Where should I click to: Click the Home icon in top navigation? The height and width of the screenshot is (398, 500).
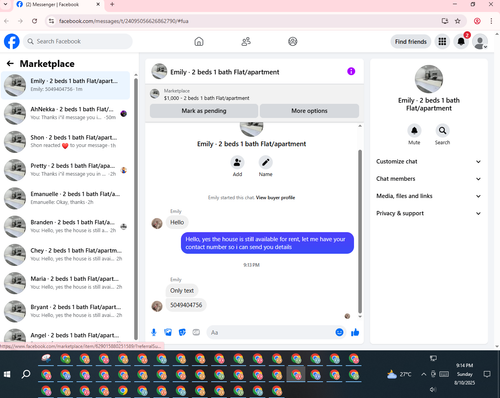pos(199,42)
